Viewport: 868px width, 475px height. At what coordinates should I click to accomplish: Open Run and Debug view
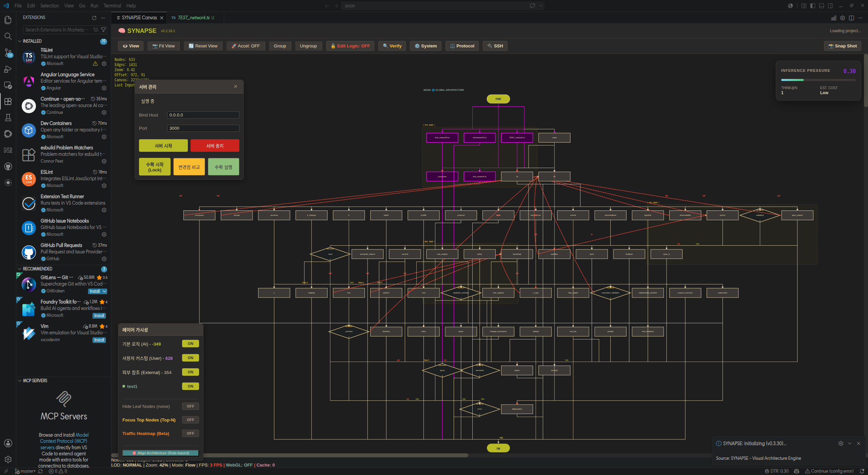click(x=8, y=69)
